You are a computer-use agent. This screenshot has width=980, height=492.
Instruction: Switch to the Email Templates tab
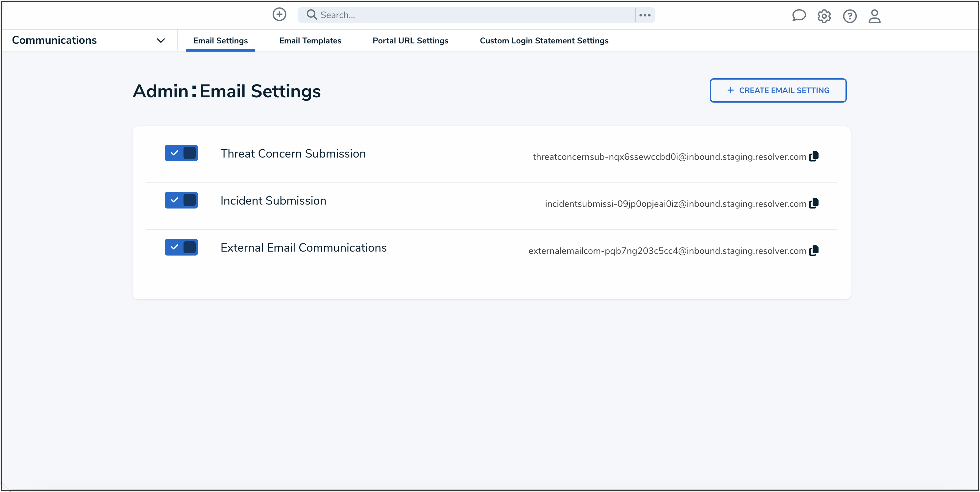coord(310,41)
